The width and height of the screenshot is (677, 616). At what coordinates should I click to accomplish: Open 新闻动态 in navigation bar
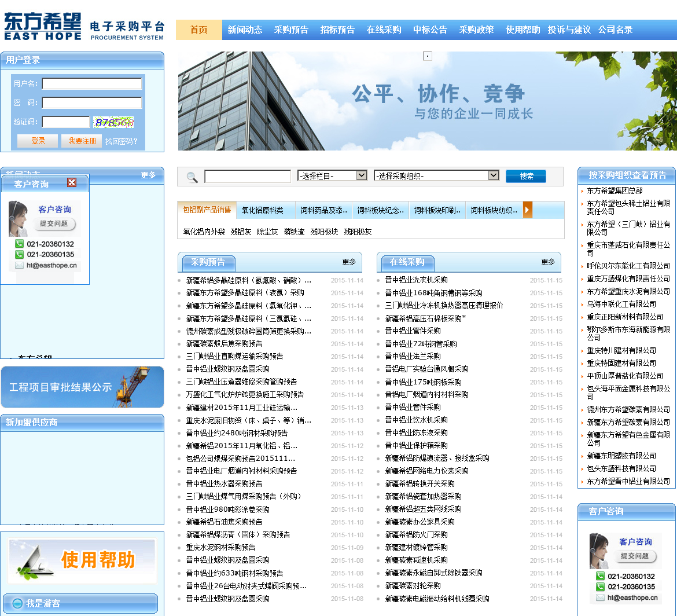tap(245, 30)
